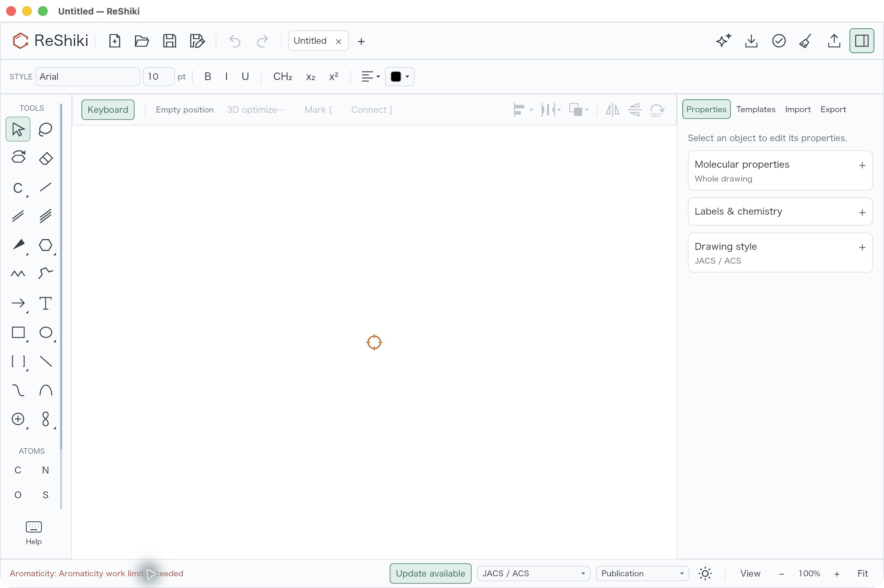Open the AI sparkle assistant icon
Viewport: 884px width, 588px height.
tap(723, 41)
